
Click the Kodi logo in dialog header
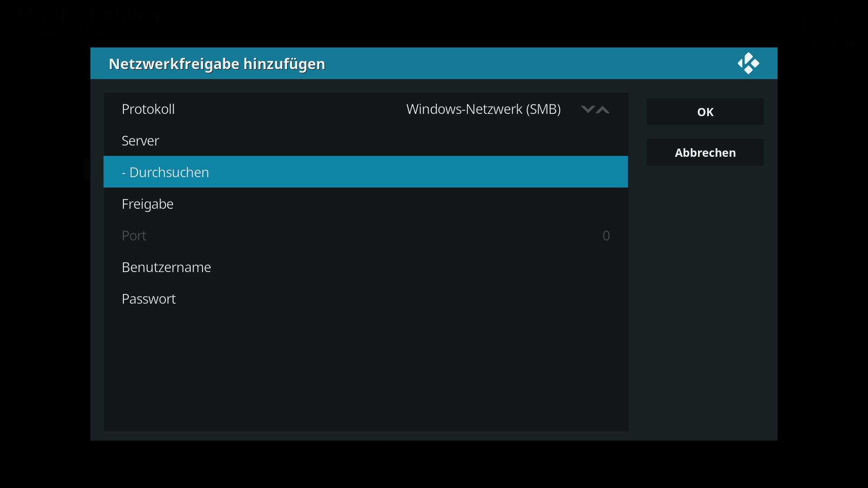tap(748, 64)
